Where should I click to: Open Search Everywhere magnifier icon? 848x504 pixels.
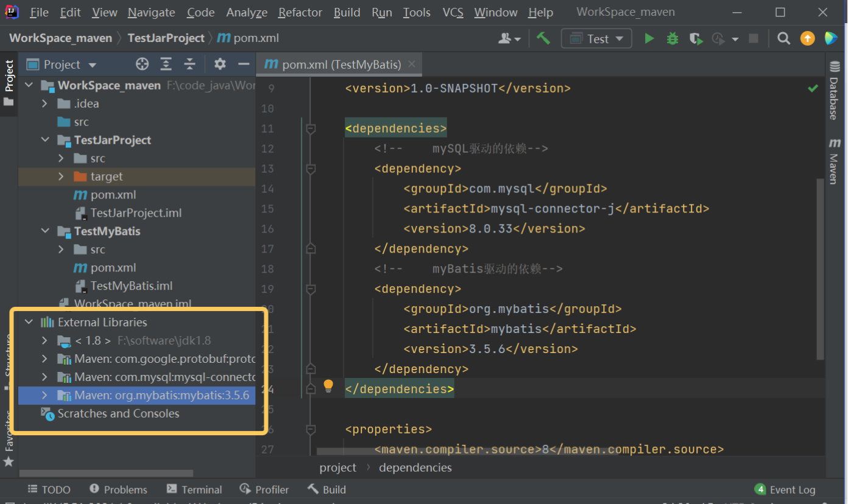pyautogui.click(x=784, y=39)
